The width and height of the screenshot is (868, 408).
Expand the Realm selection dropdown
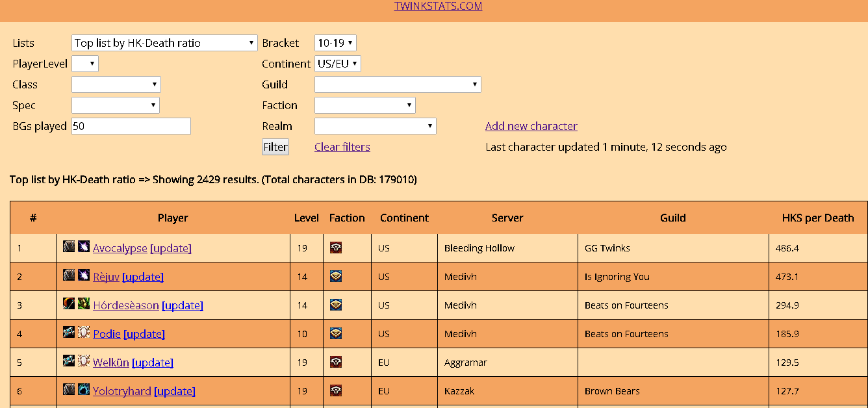click(375, 126)
